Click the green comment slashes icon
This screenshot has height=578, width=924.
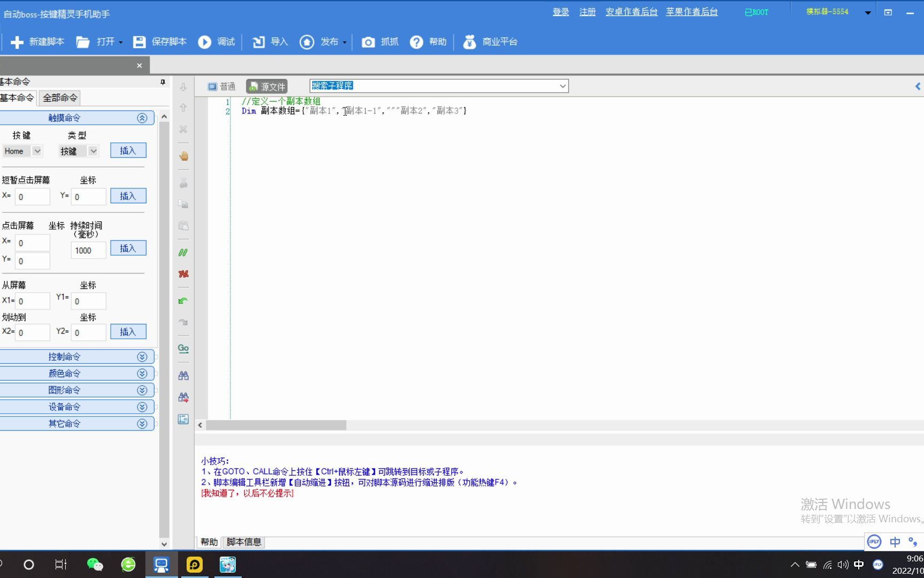183,253
